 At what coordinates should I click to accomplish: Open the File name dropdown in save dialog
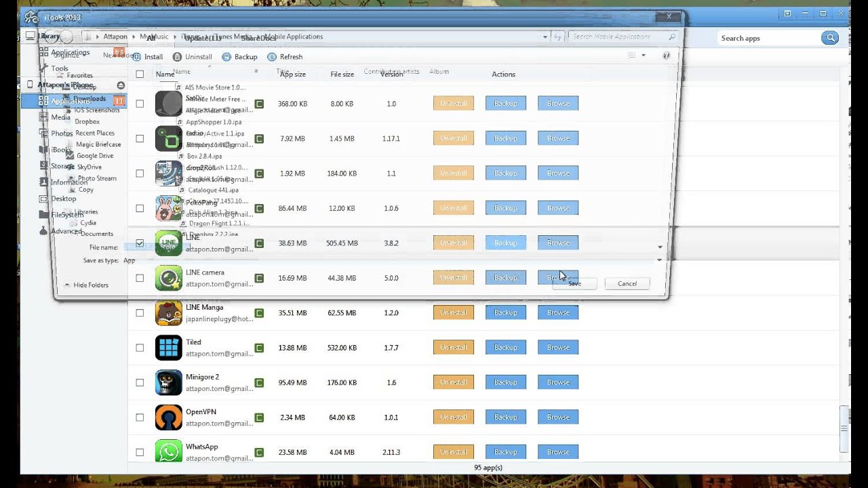coord(660,247)
